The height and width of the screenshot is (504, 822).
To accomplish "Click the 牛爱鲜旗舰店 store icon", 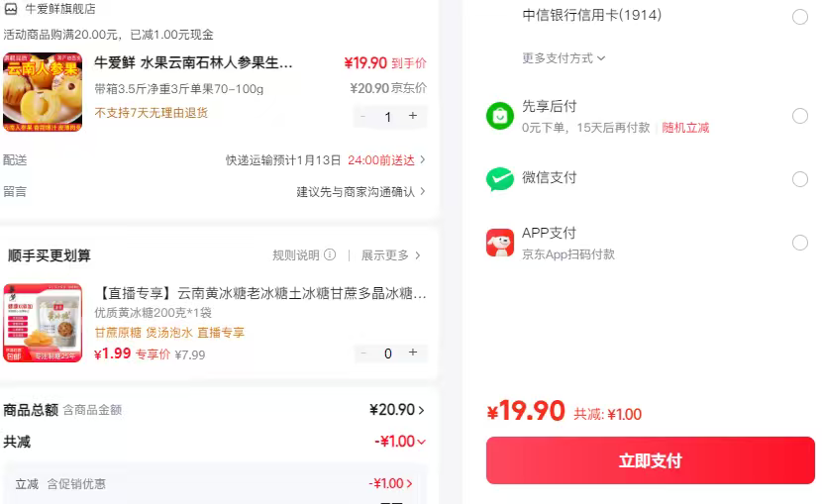I will click(11, 8).
